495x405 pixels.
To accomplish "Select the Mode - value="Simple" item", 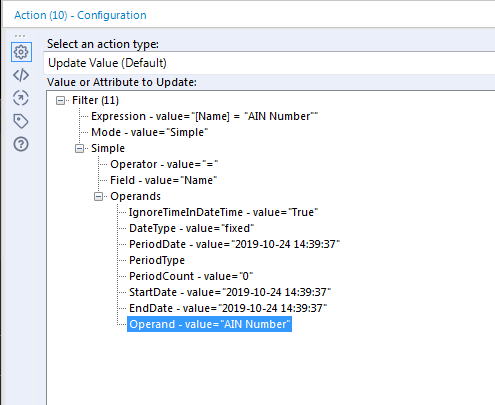I will pyautogui.click(x=149, y=132).
